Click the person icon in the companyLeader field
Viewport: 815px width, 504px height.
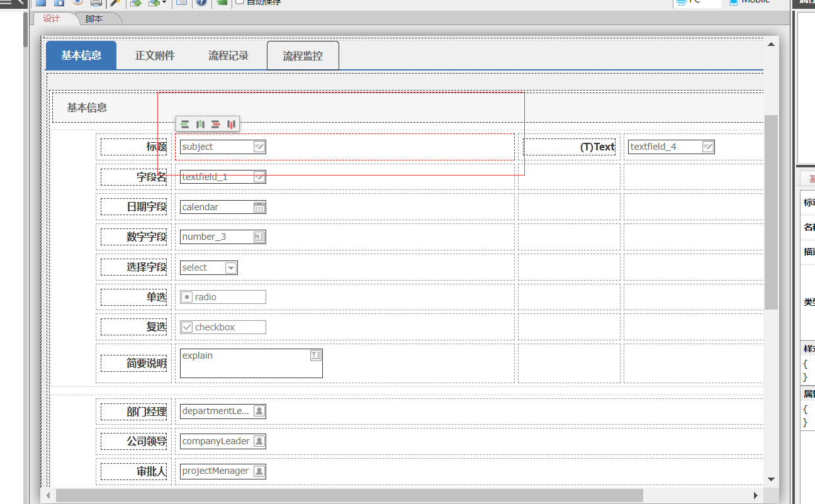[x=259, y=441]
